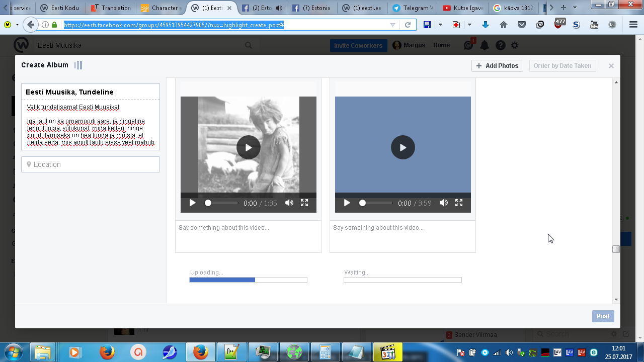
Task: Mute the 1:35 video's volume icon
Action: [x=289, y=203]
